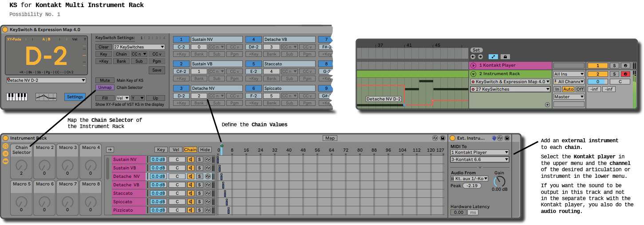This screenshot has width=644, height=225.
Task: Click the Unmap Chain Selector button
Action: tap(105, 88)
